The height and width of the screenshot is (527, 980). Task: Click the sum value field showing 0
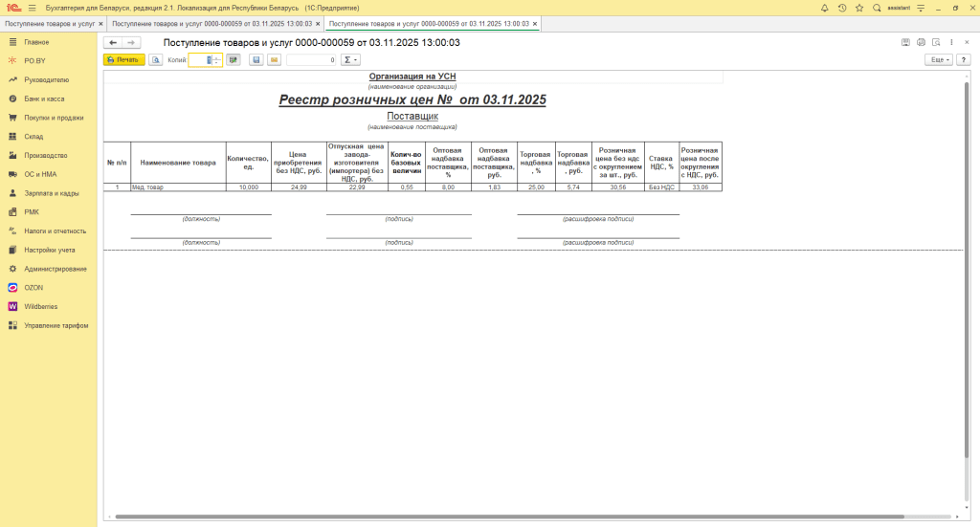click(x=311, y=60)
